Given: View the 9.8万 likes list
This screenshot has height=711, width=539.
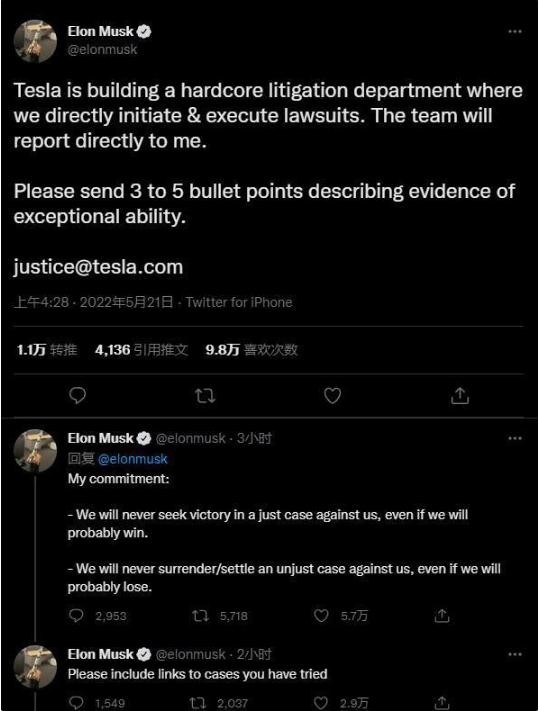Looking at the screenshot, I should coord(252,350).
